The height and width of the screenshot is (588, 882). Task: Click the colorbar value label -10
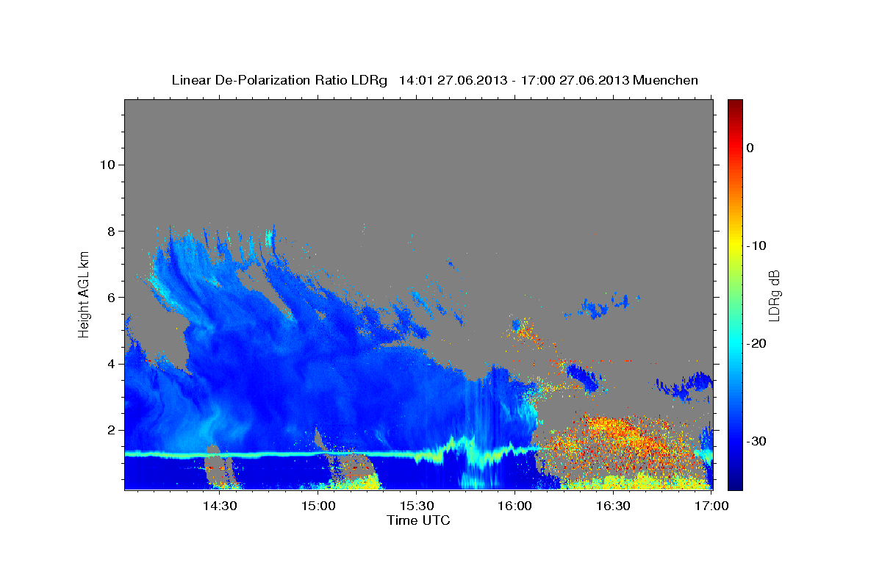coord(756,245)
